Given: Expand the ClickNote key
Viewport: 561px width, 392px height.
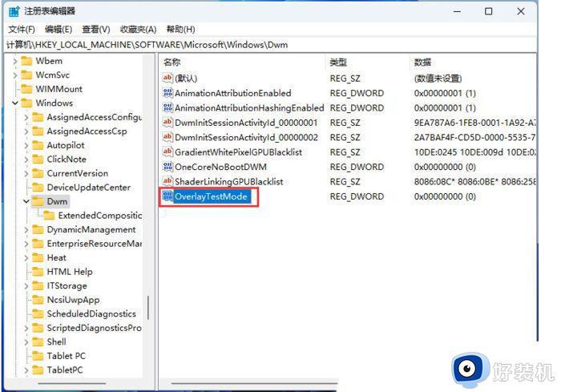Looking at the screenshot, I should pos(26,160).
